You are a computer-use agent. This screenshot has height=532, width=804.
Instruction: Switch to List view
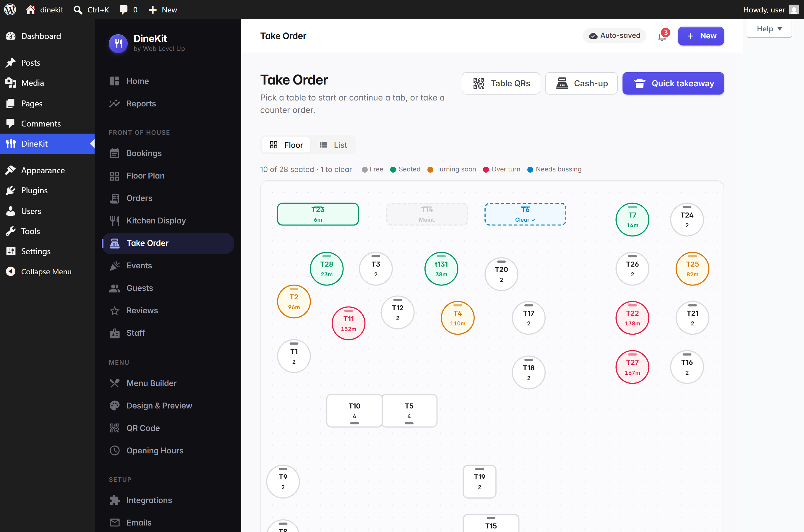[x=333, y=145]
